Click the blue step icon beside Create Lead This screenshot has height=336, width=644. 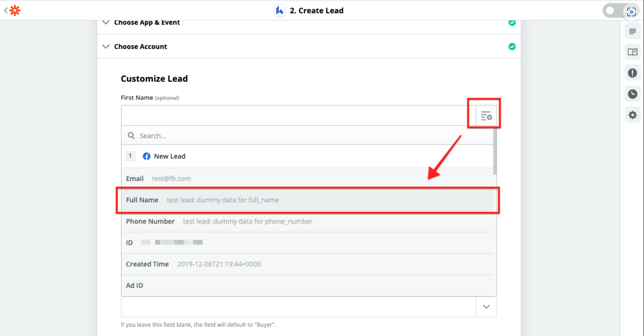[x=280, y=10]
